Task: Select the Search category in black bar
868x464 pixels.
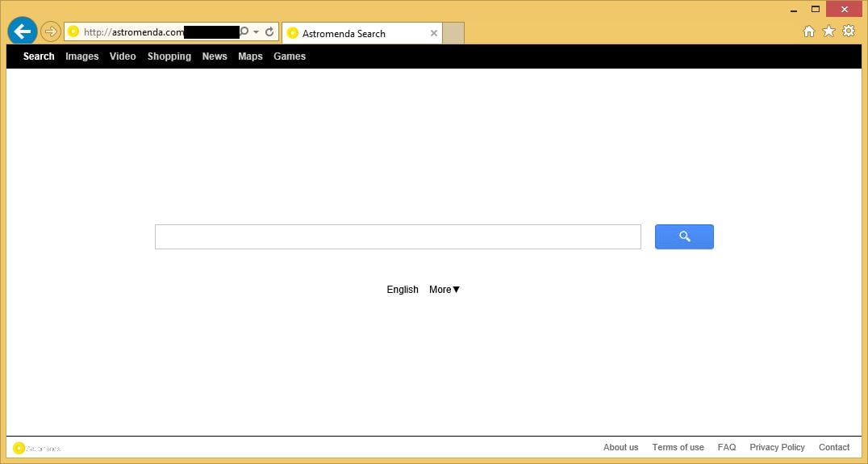Action: click(39, 56)
